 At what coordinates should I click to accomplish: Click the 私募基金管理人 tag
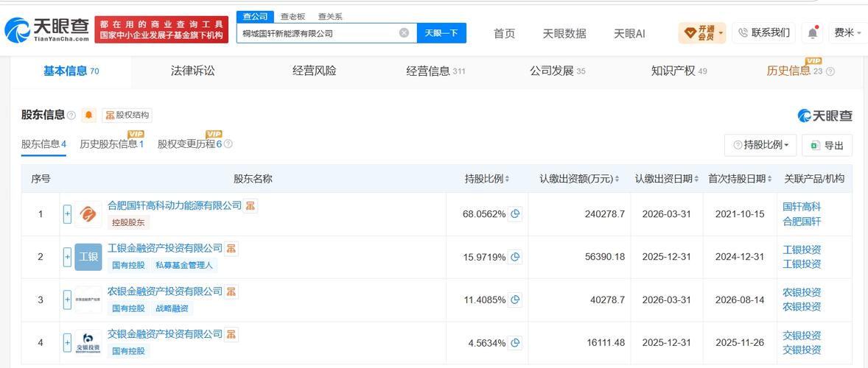coord(186,265)
